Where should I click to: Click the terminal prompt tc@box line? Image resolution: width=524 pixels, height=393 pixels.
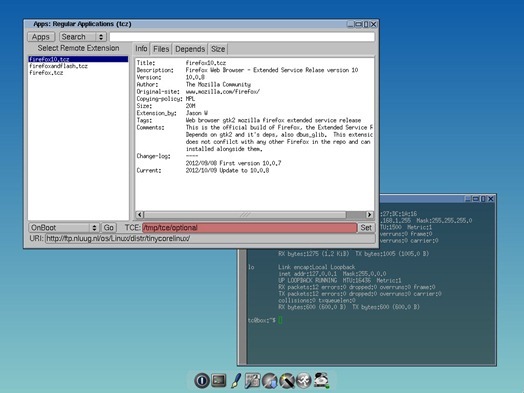[265, 320]
